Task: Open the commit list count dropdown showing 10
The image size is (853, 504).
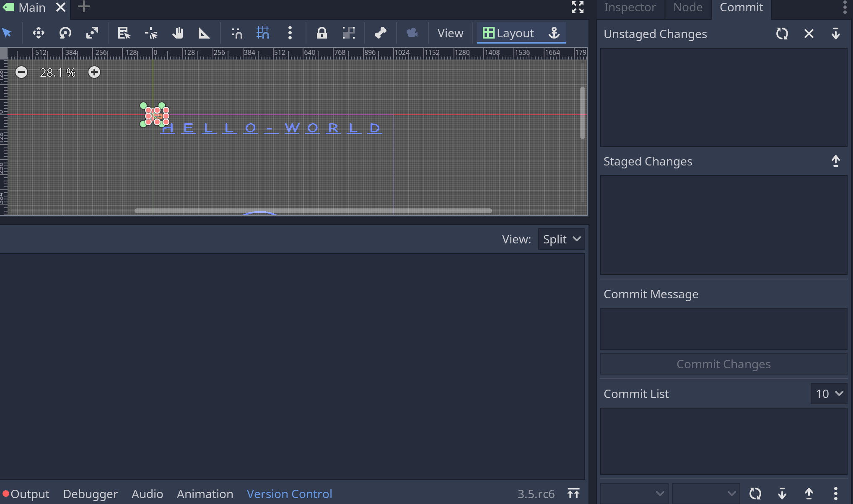Action: [829, 394]
